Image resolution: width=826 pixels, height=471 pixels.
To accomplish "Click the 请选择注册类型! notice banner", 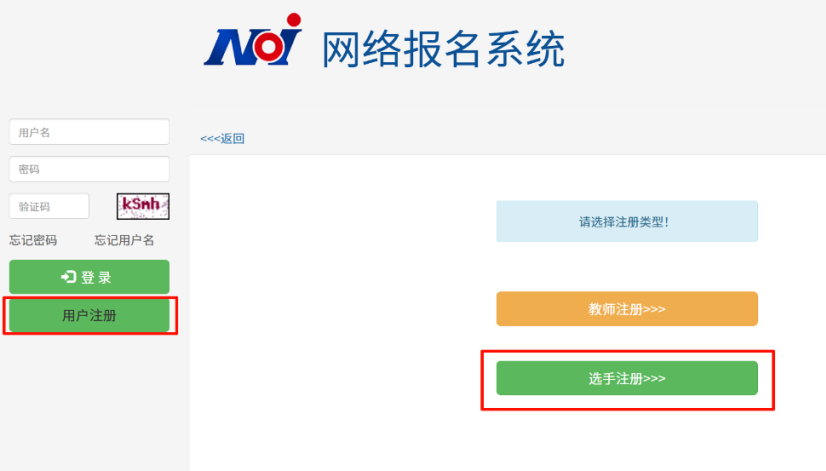I will 627,221.
